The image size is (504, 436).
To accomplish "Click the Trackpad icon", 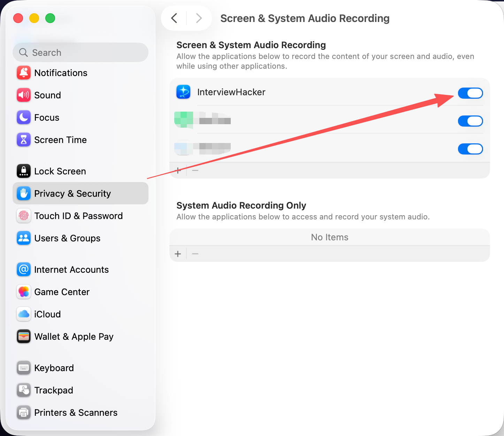I will pos(24,390).
